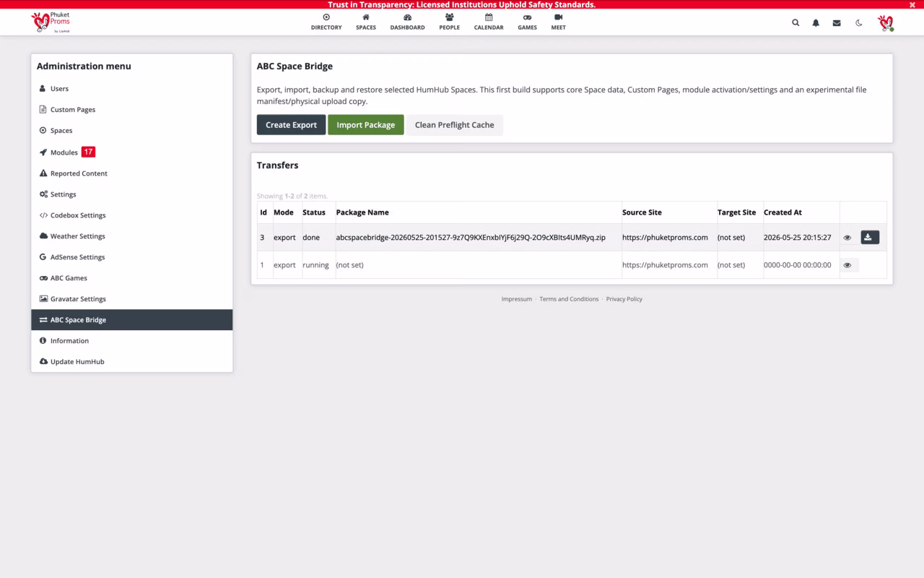The height and width of the screenshot is (578, 924).
Task: Click the Transfers section heading
Action: (277, 165)
